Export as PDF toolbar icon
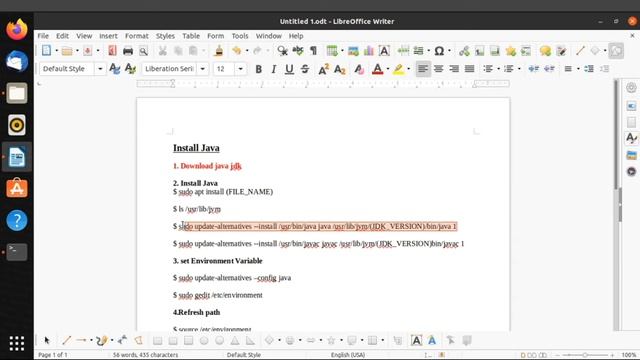The image size is (640, 360). [x=112, y=51]
